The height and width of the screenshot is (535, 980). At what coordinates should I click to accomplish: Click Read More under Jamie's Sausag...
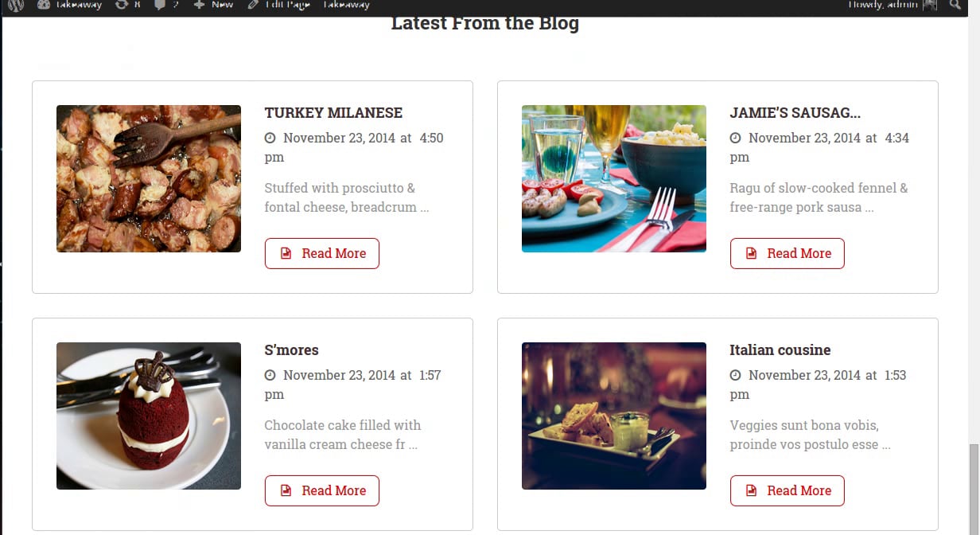tap(787, 253)
